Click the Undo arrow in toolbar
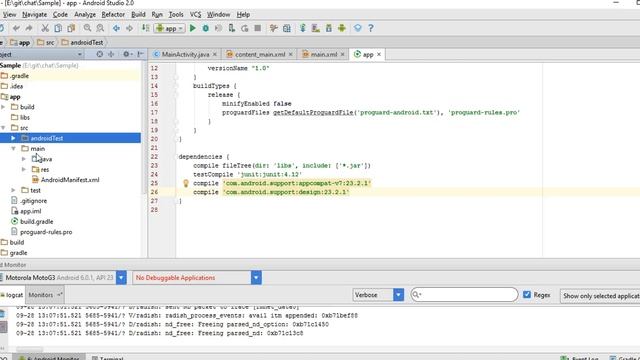The image size is (640, 360). coord(16,28)
